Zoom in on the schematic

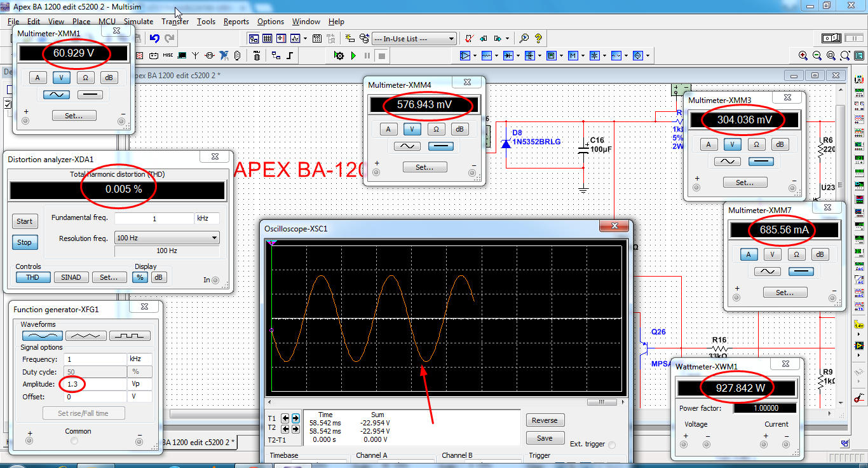click(803, 55)
